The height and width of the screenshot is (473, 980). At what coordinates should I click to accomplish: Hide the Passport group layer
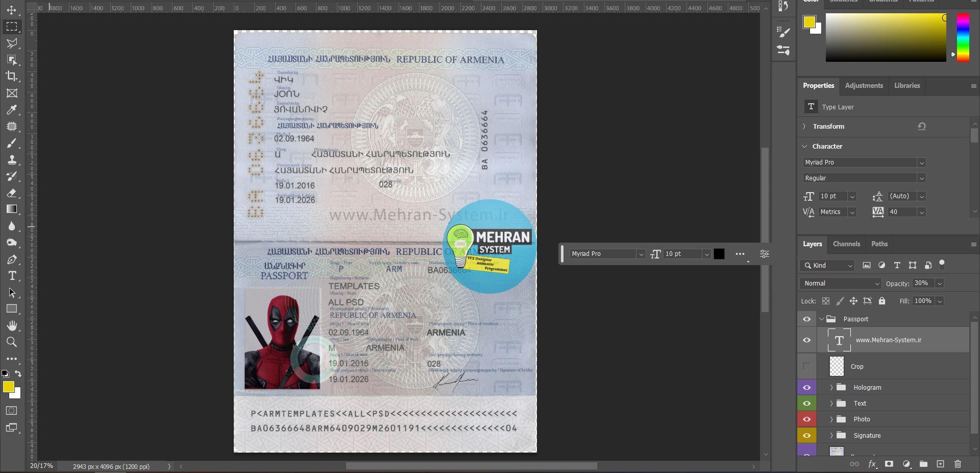pyautogui.click(x=807, y=319)
